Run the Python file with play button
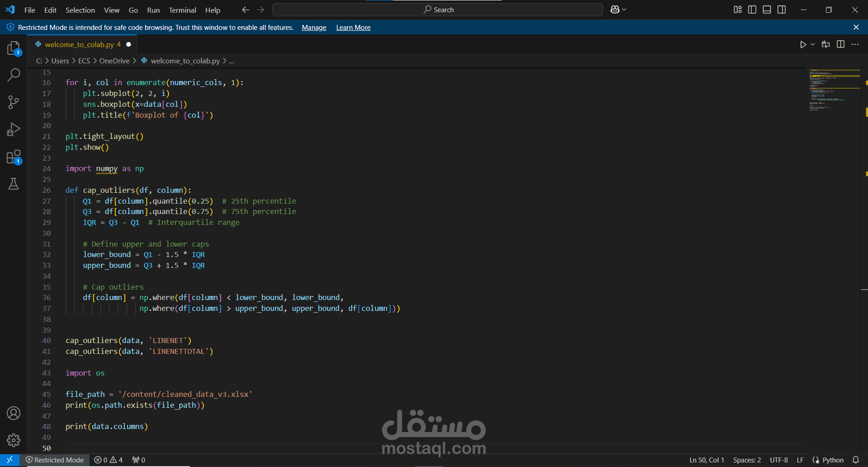 click(803, 44)
